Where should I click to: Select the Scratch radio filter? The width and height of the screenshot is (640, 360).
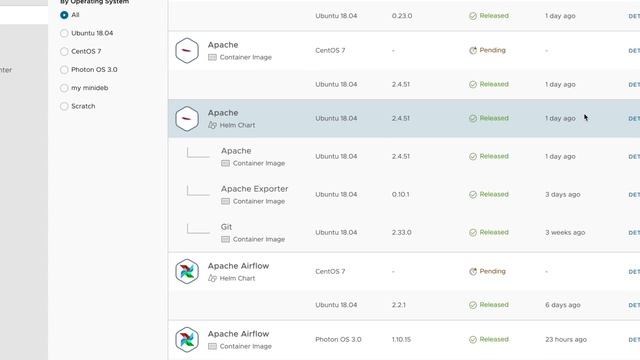click(x=64, y=106)
